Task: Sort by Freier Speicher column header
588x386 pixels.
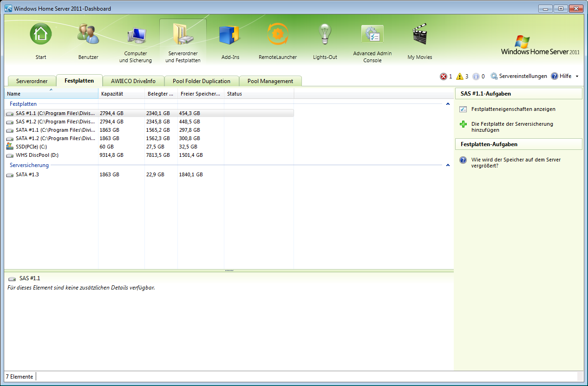Action: click(x=201, y=94)
